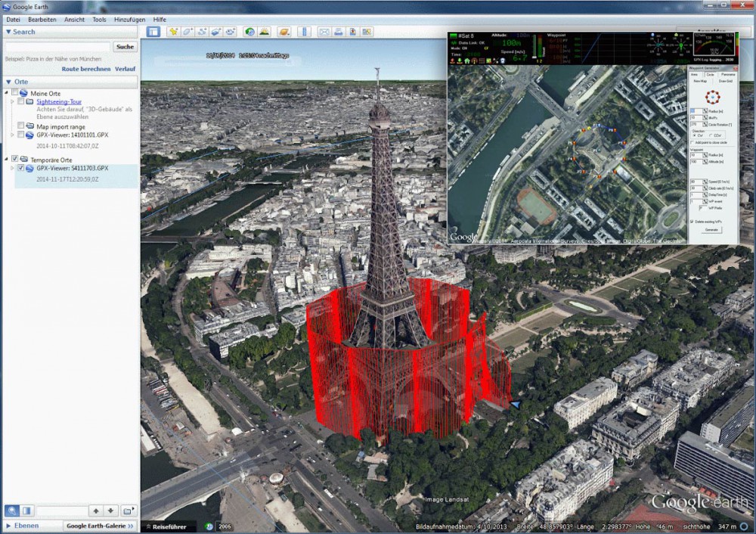Collapse the Orte panel triangle
The height and width of the screenshot is (534, 756).
coord(8,82)
